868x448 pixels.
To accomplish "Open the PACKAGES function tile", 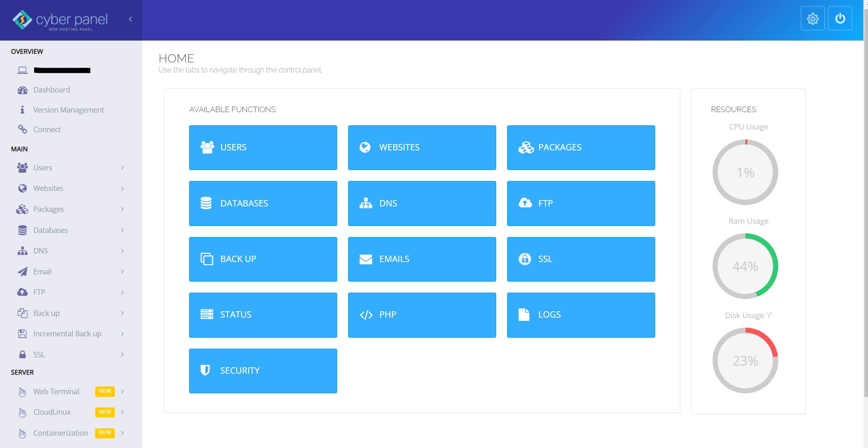I will click(580, 148).
